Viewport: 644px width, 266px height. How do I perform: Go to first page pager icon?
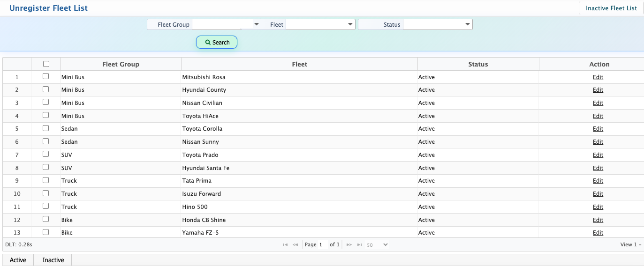285,244
